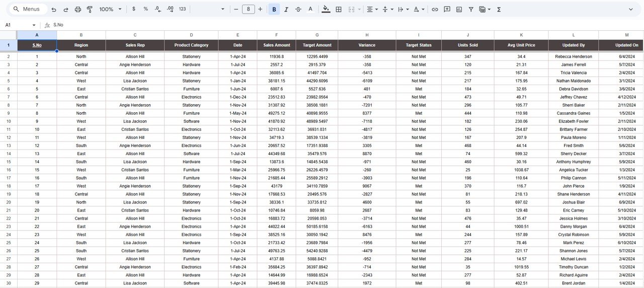Toggle strikethrough formatting
This screenshot has width=644, height=288.
pos(298,9)
